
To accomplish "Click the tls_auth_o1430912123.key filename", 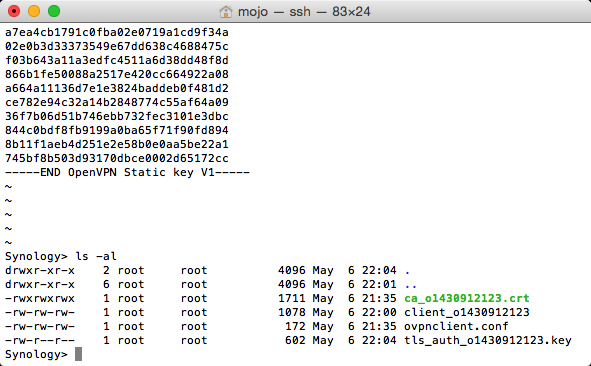I will point(488,340).
